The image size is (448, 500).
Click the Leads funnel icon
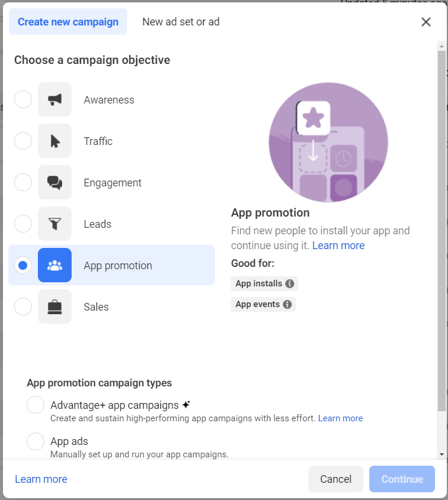[x=54, y=224]
